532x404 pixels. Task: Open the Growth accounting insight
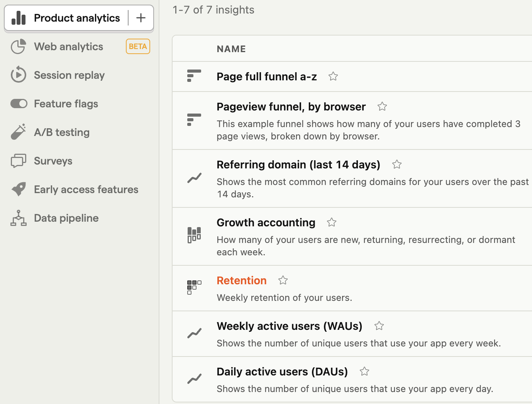point(266,222)
